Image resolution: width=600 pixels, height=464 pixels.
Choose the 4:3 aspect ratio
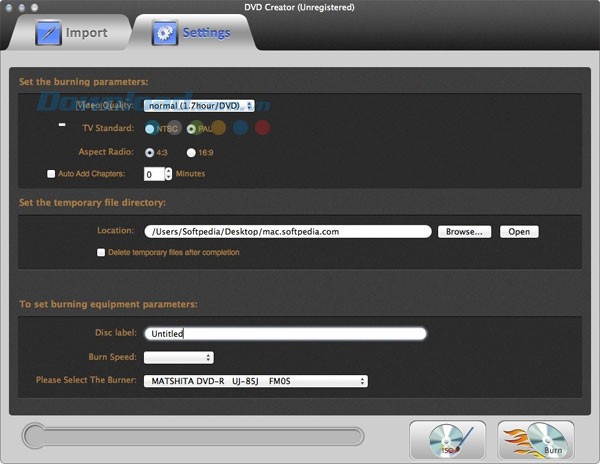tap(149, 153)
